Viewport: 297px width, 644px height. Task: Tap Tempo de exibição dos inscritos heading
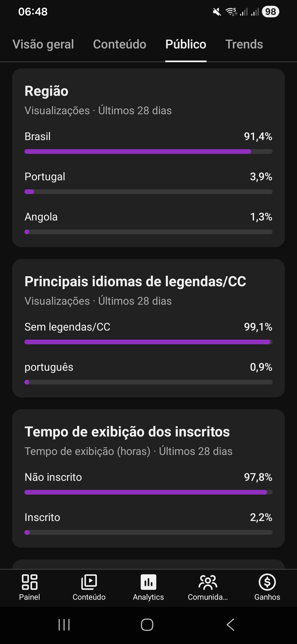(127, 432)
